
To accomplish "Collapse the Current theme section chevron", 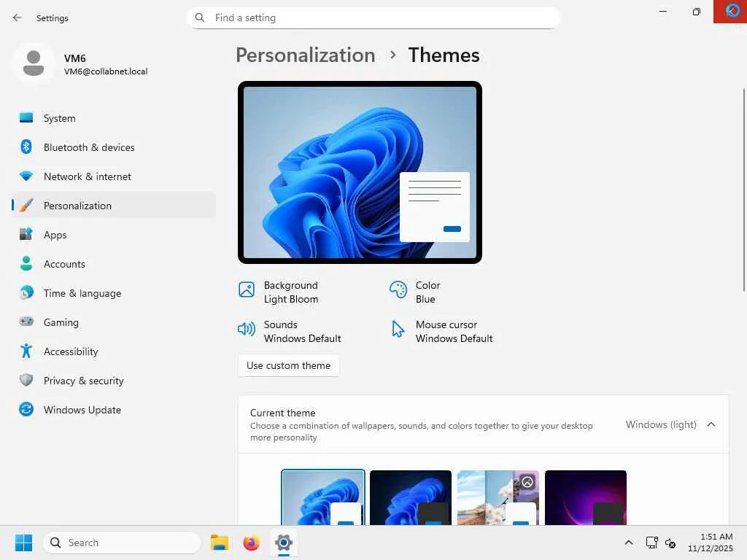I will click(x=711, y=424).
